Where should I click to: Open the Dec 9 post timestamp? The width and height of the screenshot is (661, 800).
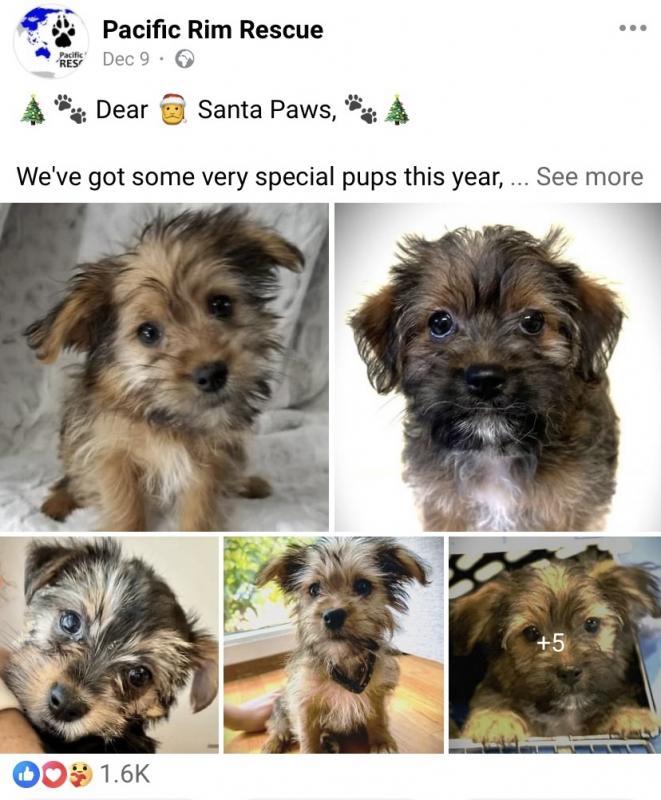(x=126, y=59)
